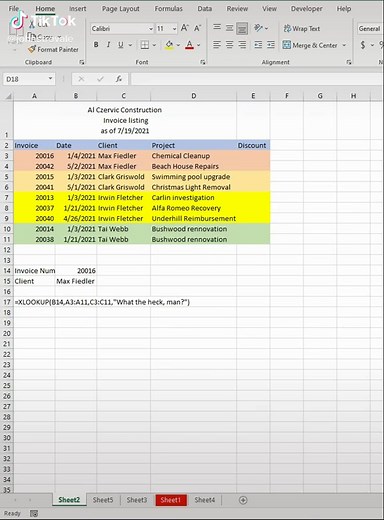Switch to red Sheet1 worksheet tab
This screenshot has width=384, height=520.
(x=171, y=500)
